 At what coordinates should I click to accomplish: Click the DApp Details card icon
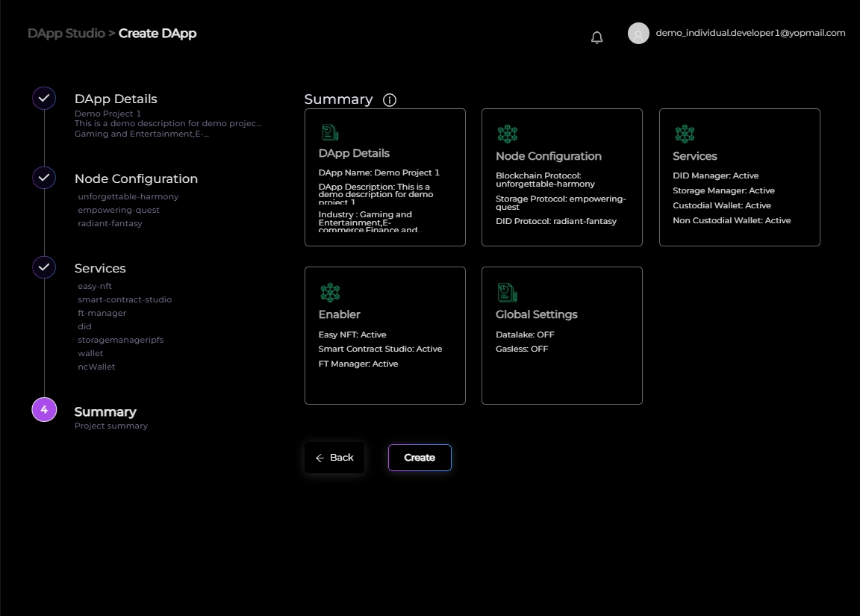329,133
